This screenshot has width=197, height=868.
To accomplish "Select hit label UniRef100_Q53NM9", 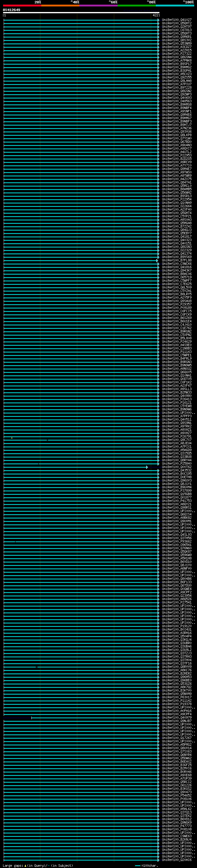I will pos(177,43).
